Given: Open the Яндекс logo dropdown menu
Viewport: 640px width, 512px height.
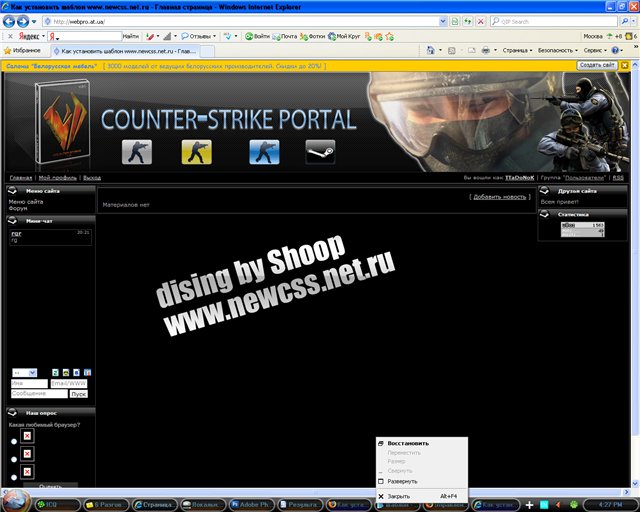Looking at the screenshot, I should 31,37.
